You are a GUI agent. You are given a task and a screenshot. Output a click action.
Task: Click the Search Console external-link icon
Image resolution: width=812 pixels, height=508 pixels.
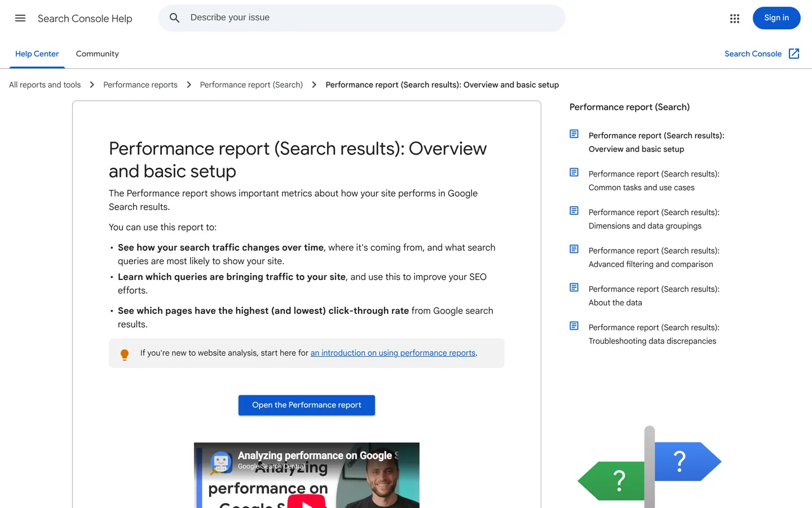point(794,54)
